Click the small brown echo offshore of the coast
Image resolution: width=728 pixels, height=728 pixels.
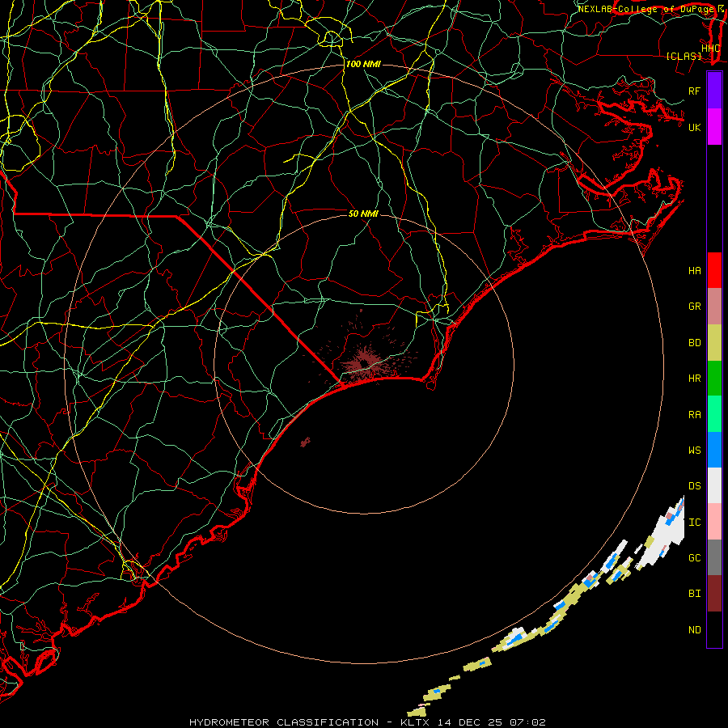305,442
